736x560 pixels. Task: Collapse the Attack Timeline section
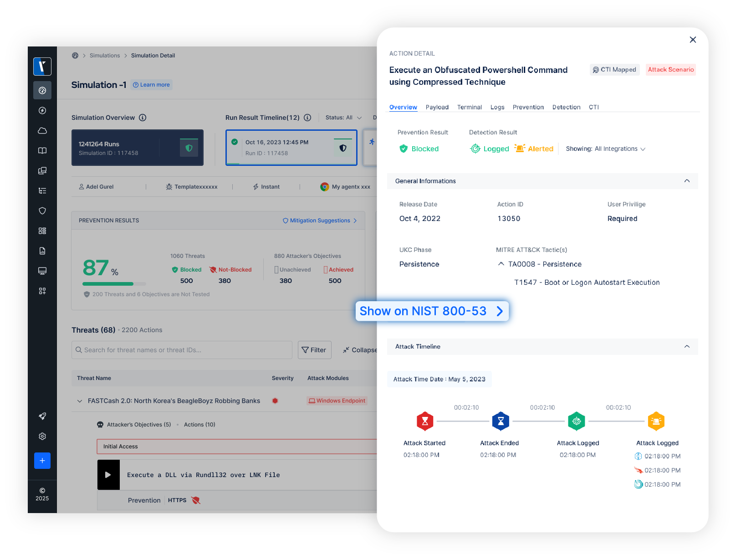[x=687, y=347]
